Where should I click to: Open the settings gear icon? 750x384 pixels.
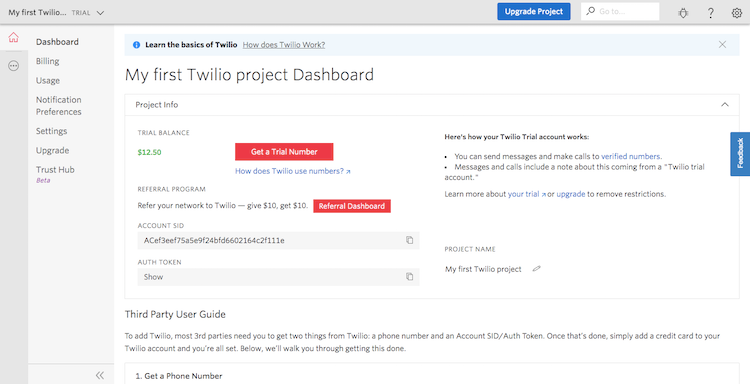(737, 13)
